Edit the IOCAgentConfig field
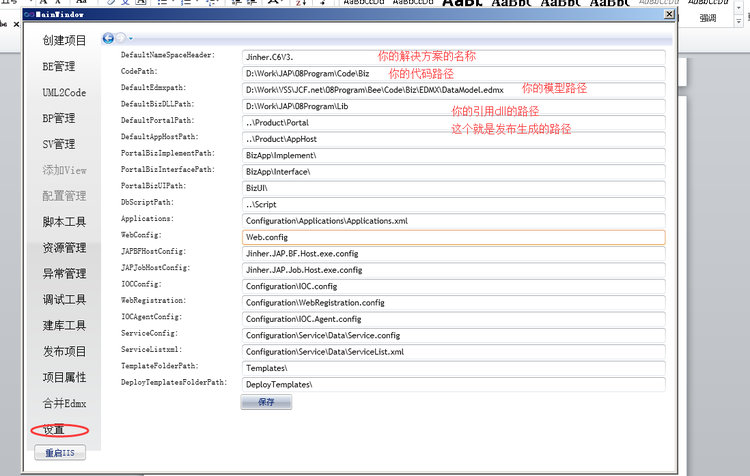This screenshot has height=476, width=750. 453,319
